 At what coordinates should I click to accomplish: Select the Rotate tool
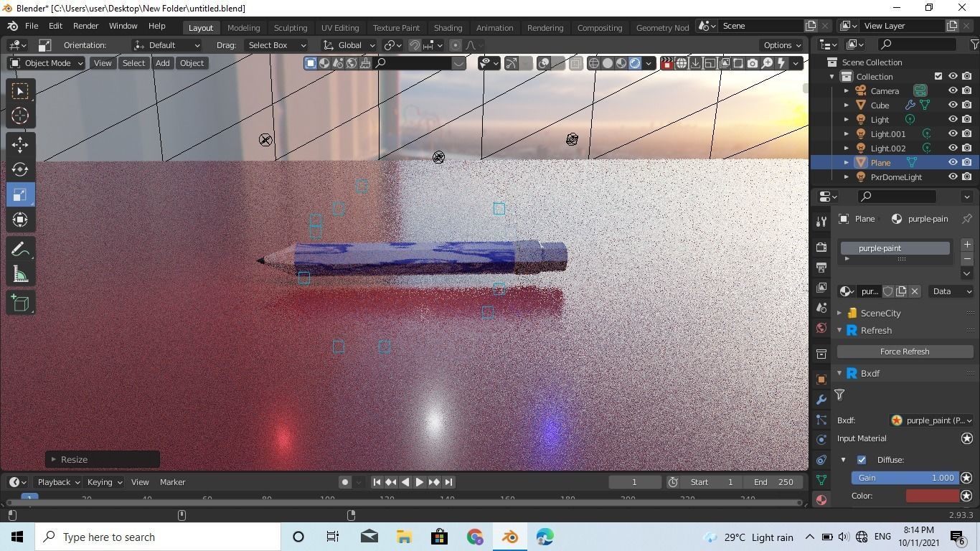pos(20,169)
